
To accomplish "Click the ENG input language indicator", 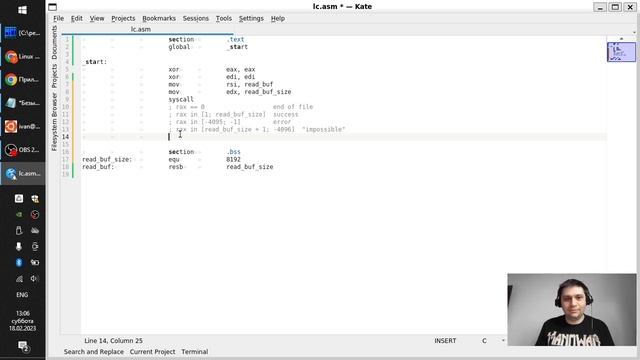I will coord(22,295).
